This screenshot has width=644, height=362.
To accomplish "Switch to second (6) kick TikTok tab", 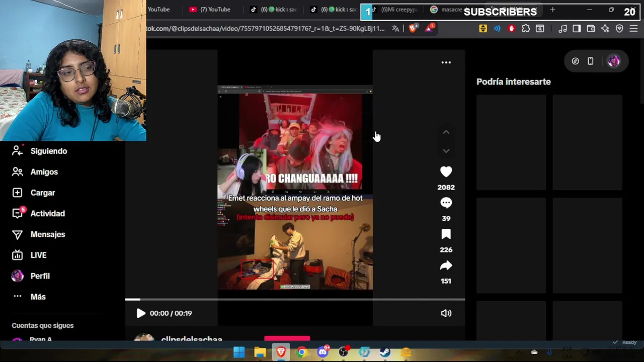I will coord(334,9).
